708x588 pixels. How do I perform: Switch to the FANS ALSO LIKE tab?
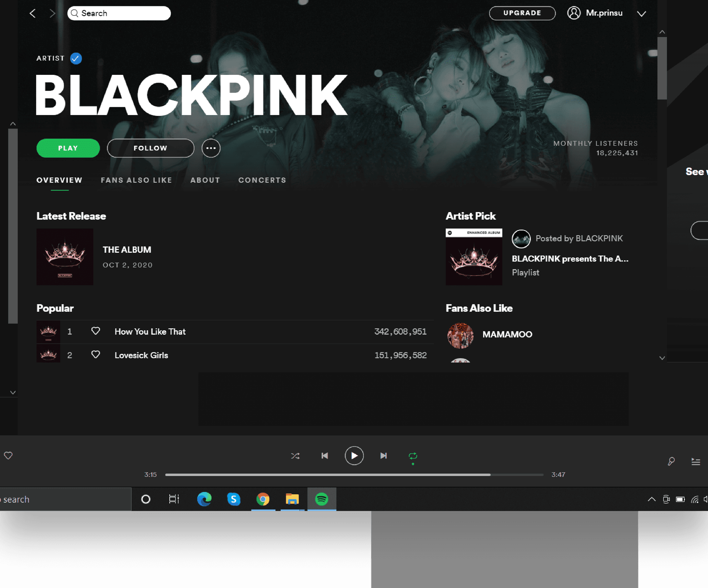coord(136,180)
